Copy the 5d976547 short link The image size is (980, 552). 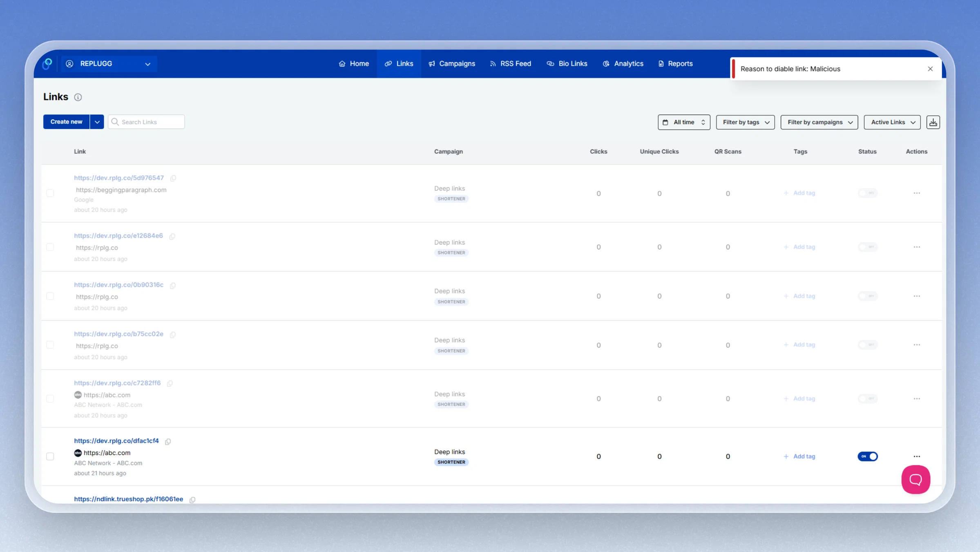pos(173,178)
